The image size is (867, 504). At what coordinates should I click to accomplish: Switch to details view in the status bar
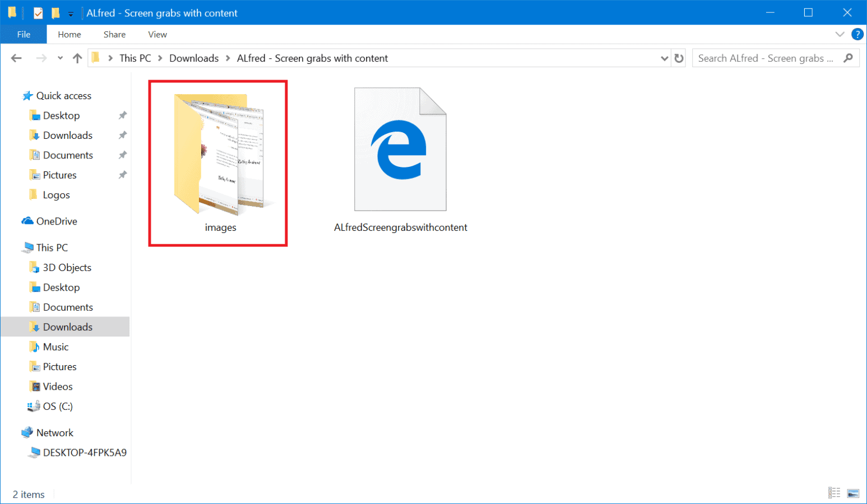pos(834,492)
